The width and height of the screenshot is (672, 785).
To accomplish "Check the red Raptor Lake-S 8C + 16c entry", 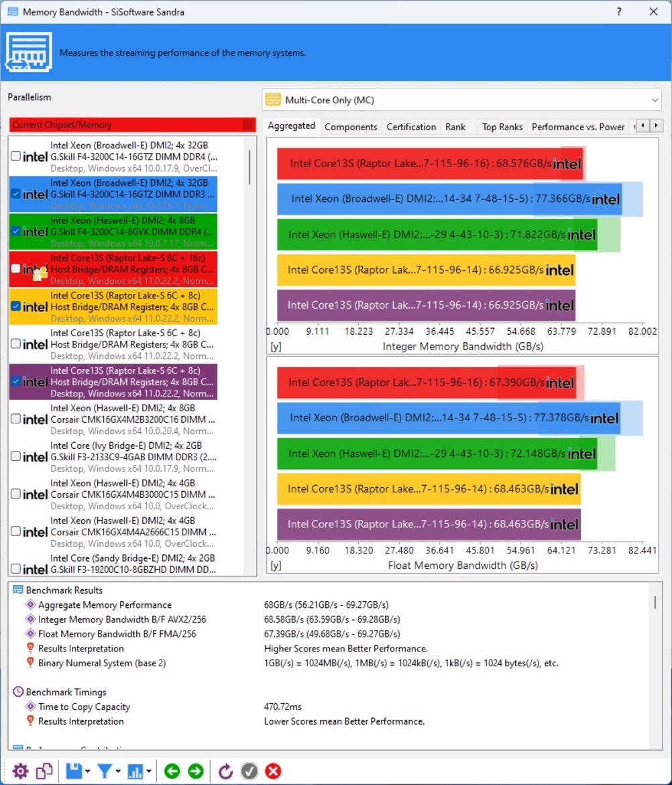I will click(15, 268).
